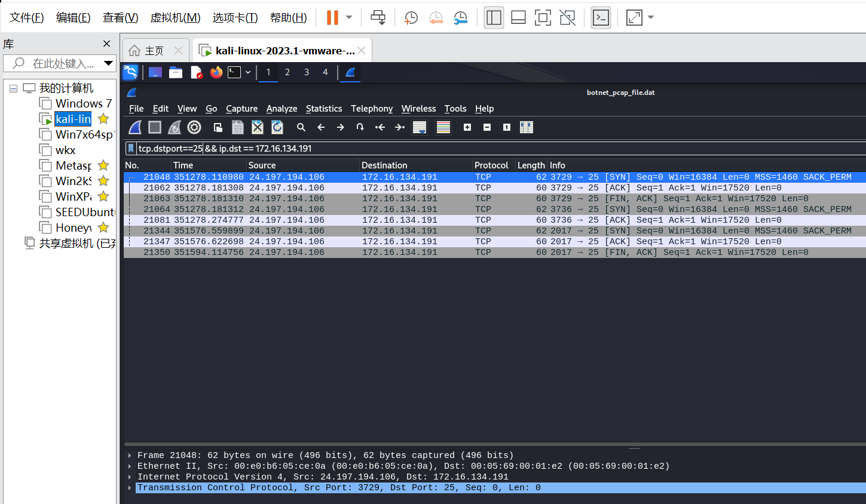
Task: Open the Wireshark Capture menu
Action: click(241, 109)
